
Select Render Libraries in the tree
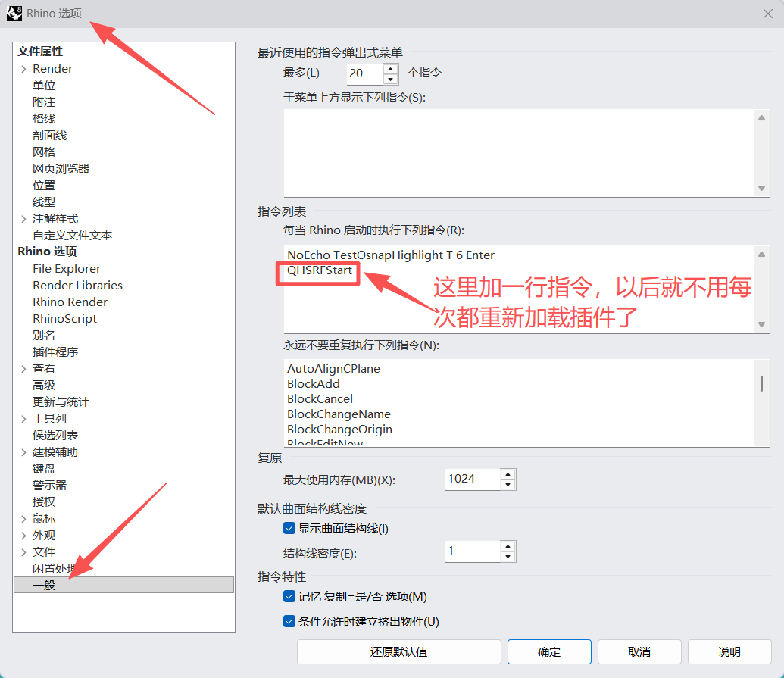point(77,286)
